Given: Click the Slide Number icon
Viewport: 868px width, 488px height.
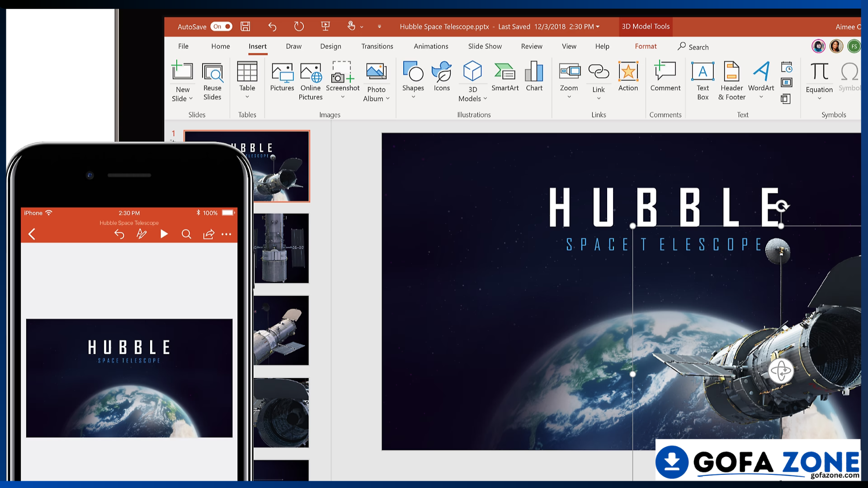Looking at the screenshot, I should pos(787,83).
